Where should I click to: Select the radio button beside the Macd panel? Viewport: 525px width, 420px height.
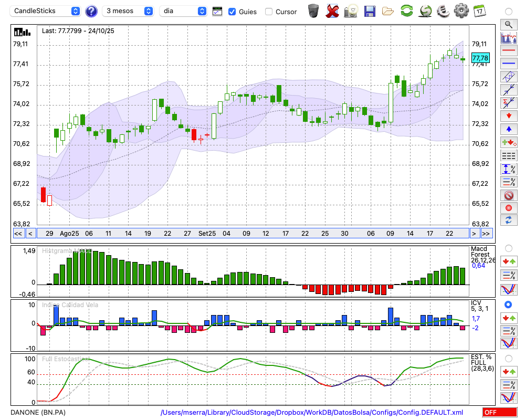pos(508,248)
